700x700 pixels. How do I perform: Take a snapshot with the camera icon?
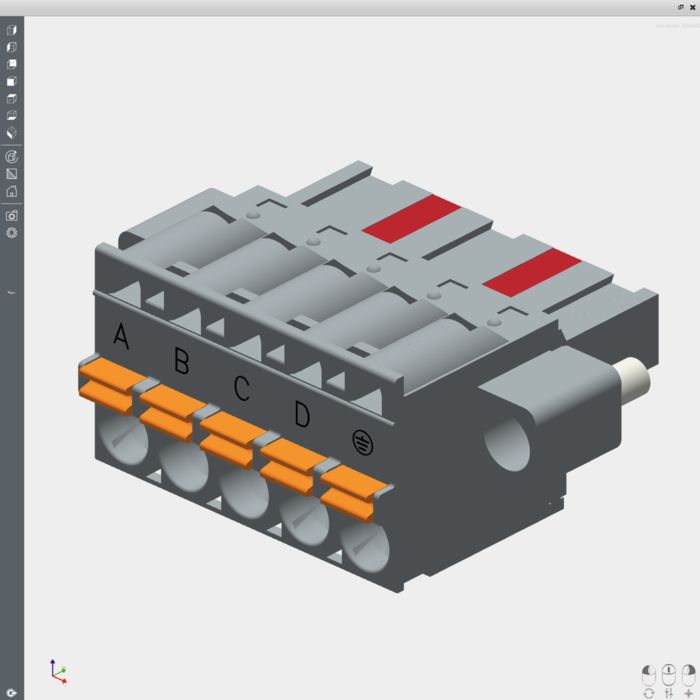[12, 215]
